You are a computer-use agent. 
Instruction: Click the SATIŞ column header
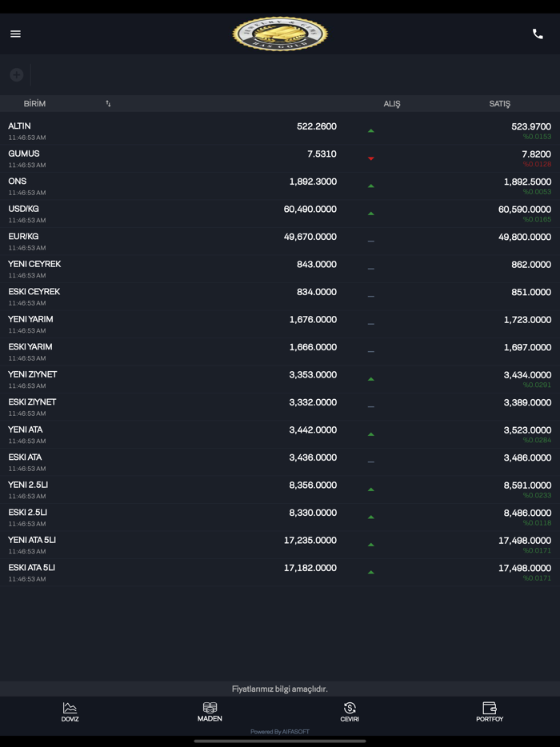point(499,103)
